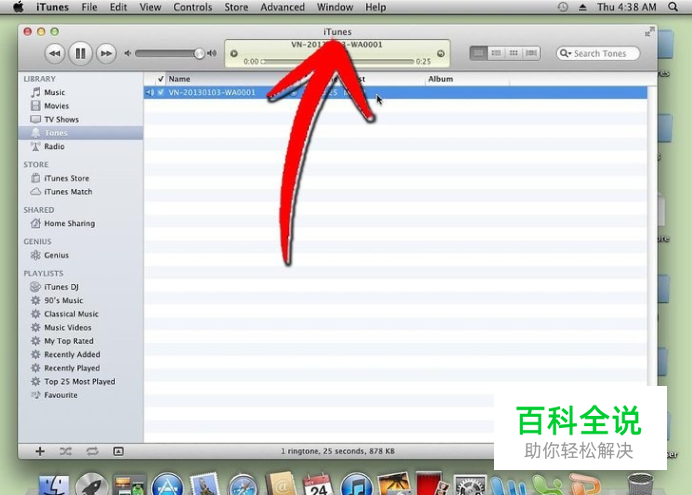Toggle repeat in bottom bar
Viewport: 692px width, 495px height.
92,451
